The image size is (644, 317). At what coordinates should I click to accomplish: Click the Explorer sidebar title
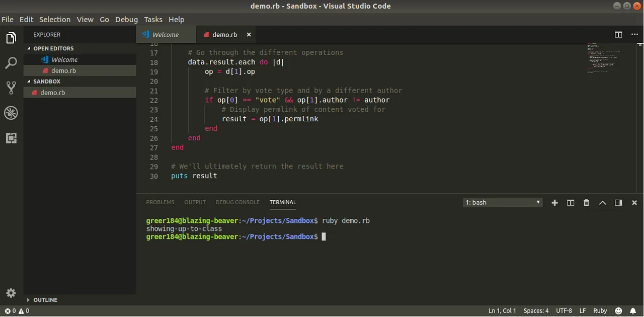[x=47, y=35]
